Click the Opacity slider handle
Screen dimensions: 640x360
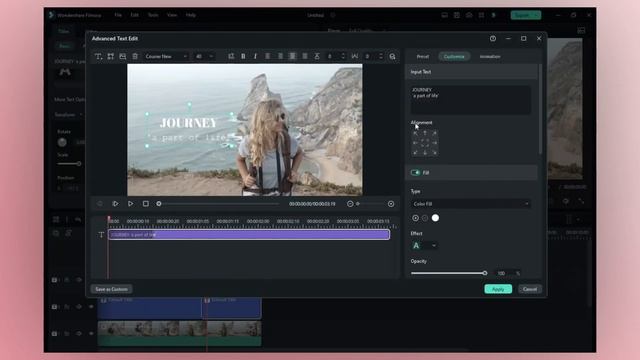[x=485, y=273]
